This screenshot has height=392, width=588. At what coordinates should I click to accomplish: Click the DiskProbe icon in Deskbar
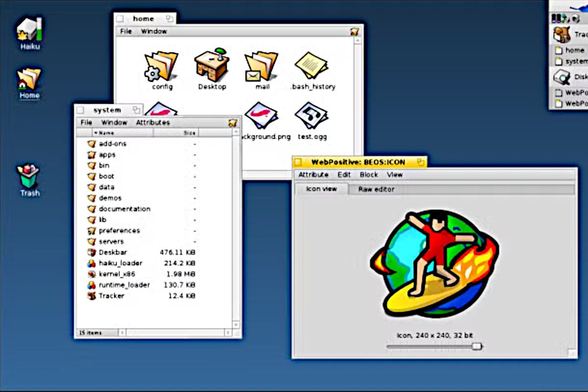(562, 76)
